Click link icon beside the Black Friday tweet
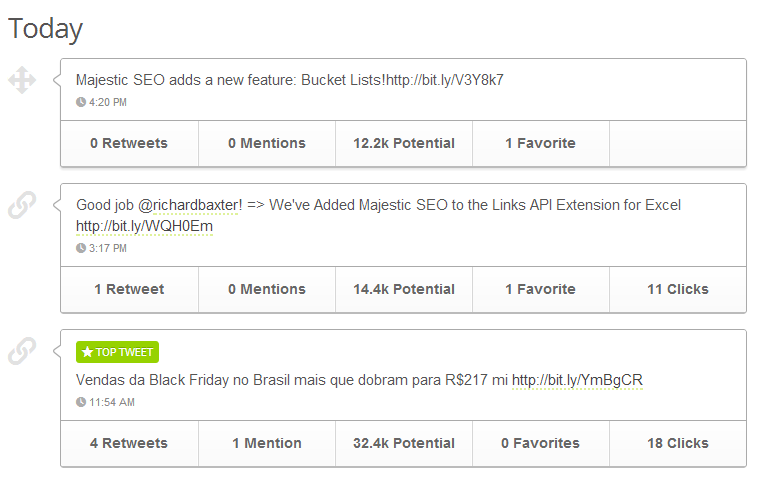Image resolution: width=774 pixels, height=488 pixels. pos(22,351)
